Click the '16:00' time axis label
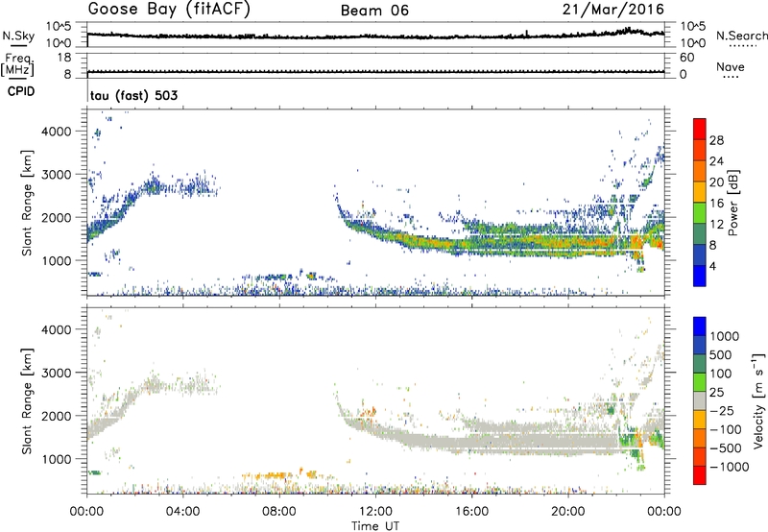Image resolution: width=768 pixels, height=532 pixels. click(471, 512)
